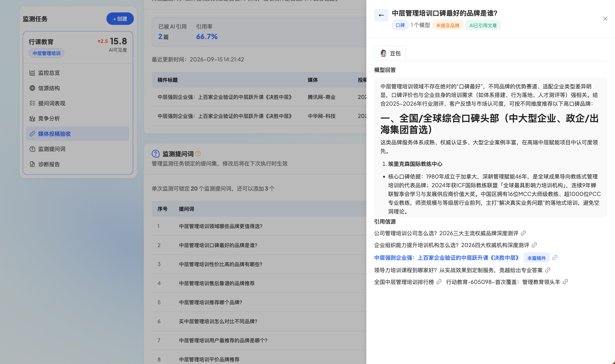Close the answer detail panel
The width and height of the screenshot is (615, 364).
(x=605, y=19)
